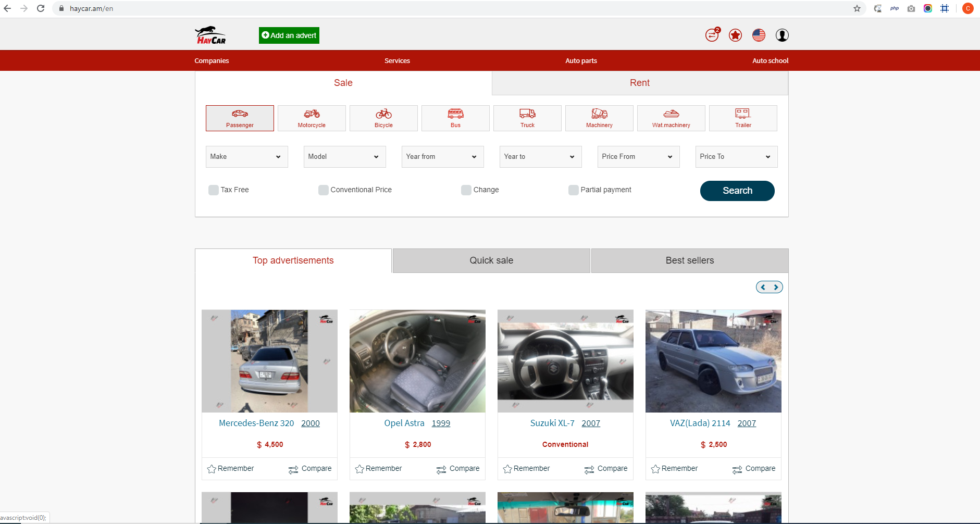Viewport: 980px width, 524px height.
Task: Remember the Mercedes-Benz 320 advert
Action: point(230,469)
